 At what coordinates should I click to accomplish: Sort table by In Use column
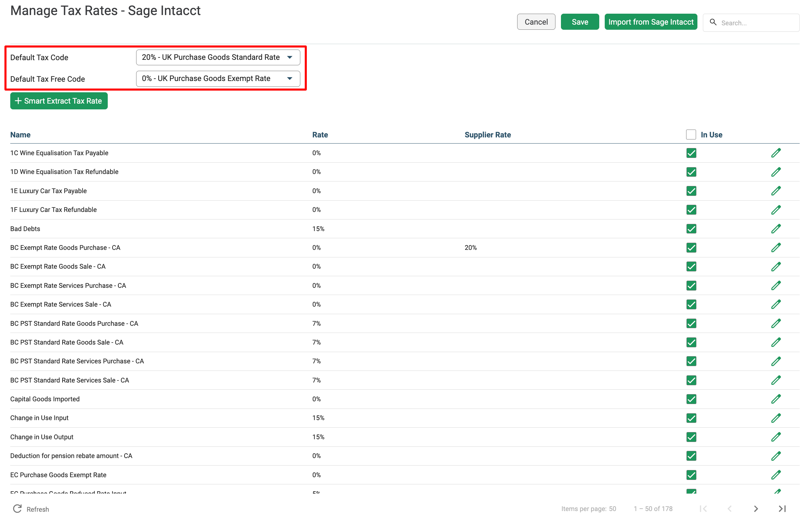tap(711, 135)
